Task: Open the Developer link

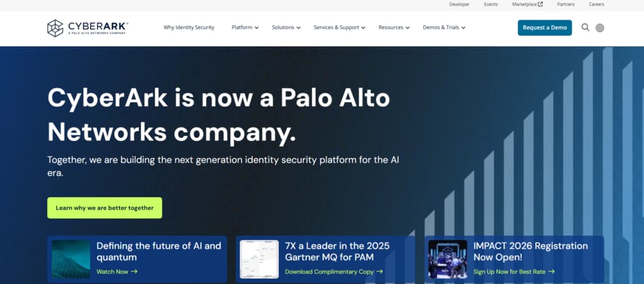Action: click(459, 4)
